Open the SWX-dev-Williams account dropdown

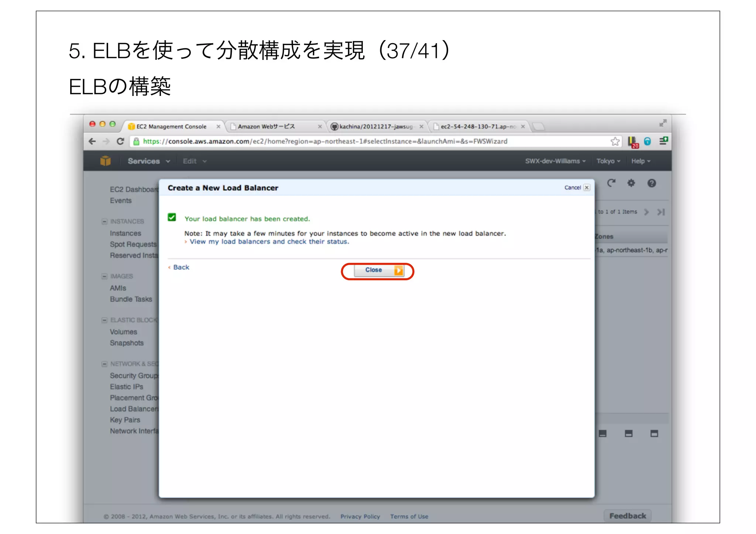(555, 161)
